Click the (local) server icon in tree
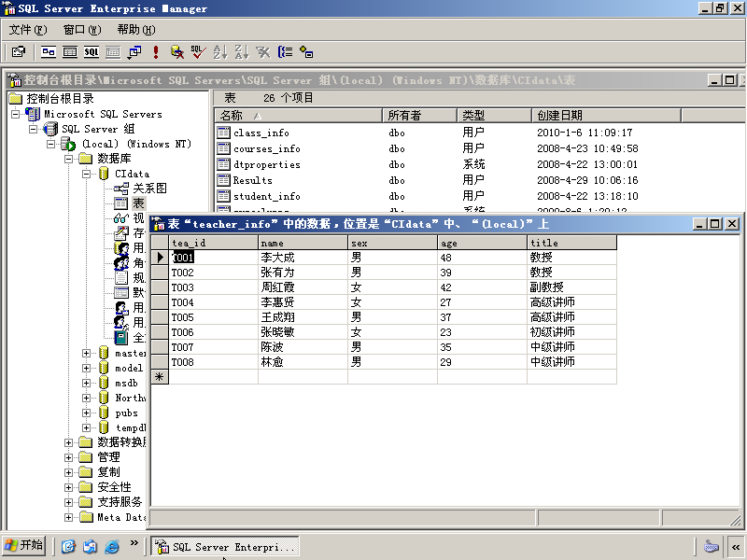 click(x=67, y=144)
